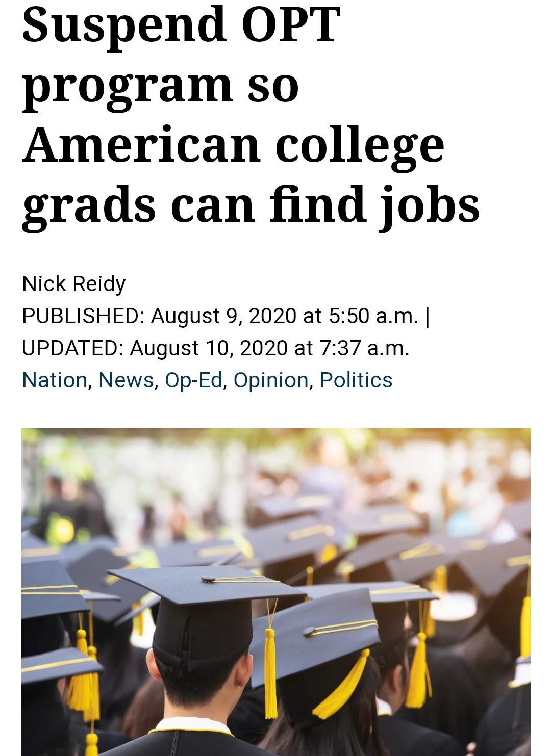Click the "7:37 a.m." update time
This screenshot has height=756, width=551.
[x=364, y=348]
